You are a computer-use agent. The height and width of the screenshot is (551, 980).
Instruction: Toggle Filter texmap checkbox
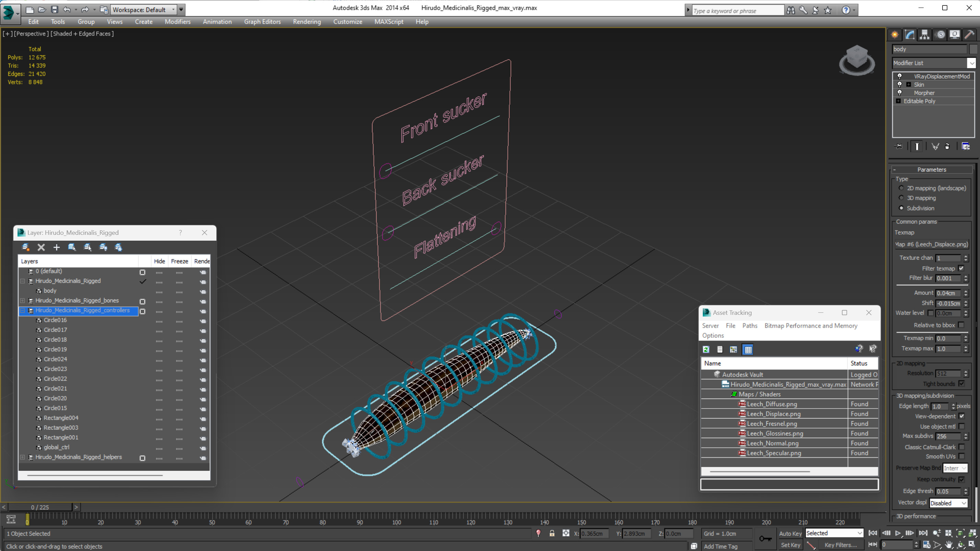tap(961, 268)
